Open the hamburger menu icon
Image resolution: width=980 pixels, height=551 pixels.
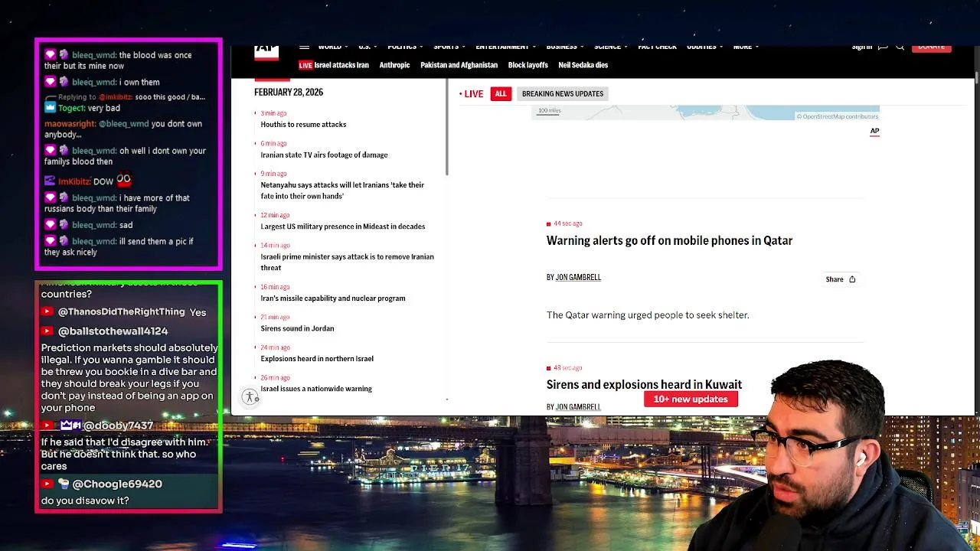pos(304,47)
